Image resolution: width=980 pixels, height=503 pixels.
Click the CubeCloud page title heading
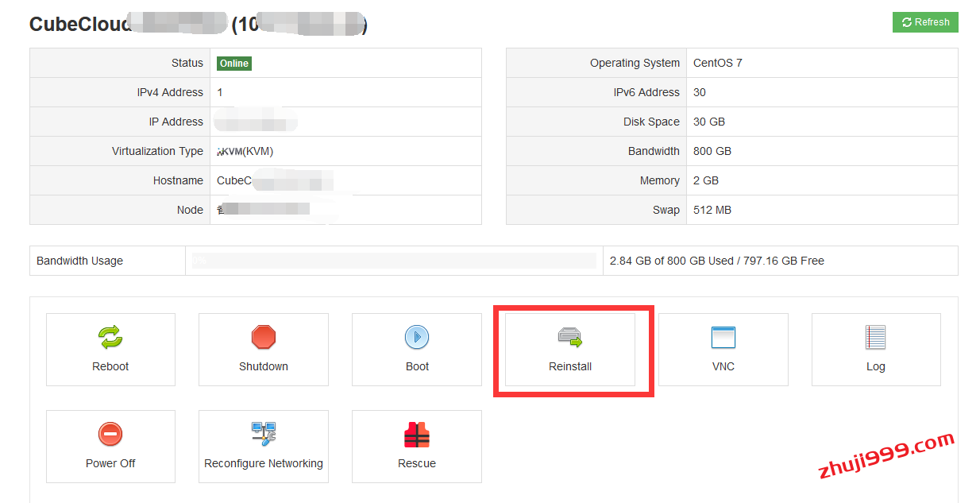click(80, 25)
